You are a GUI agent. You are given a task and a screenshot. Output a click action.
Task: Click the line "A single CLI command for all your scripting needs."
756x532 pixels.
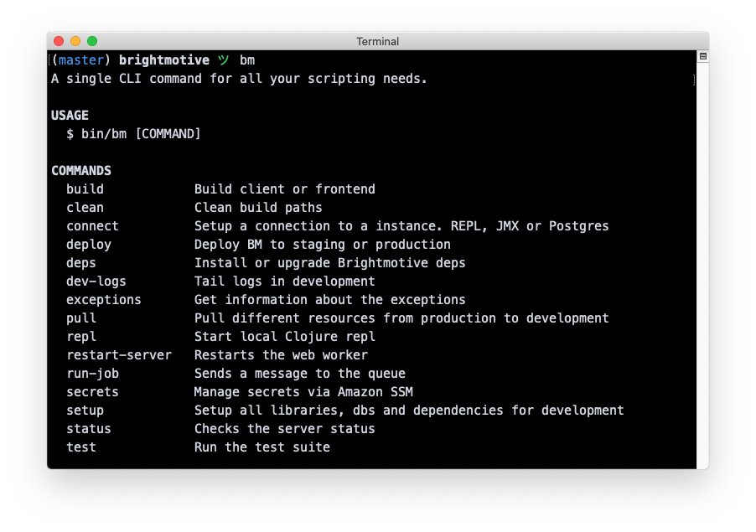[x=239, y=79]
